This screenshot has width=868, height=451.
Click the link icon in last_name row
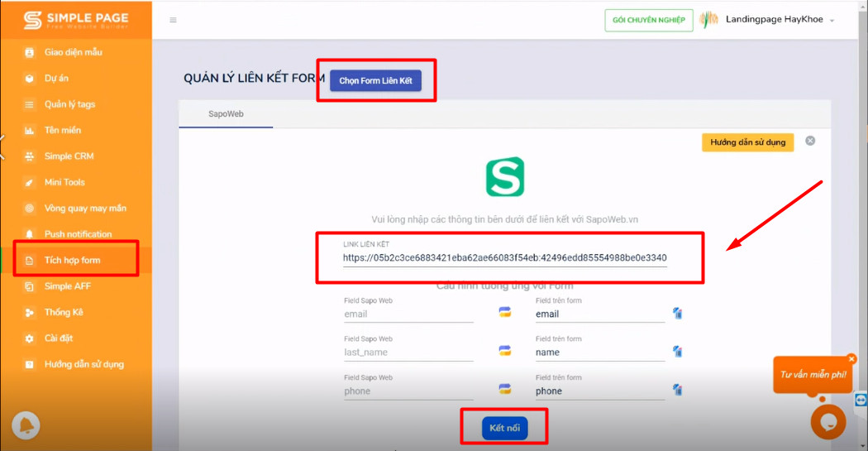click(x=505, y=351)
